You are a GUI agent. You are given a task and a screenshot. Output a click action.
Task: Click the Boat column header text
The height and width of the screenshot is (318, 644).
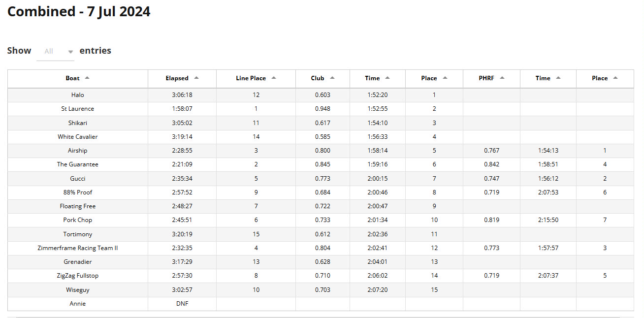pos(72,78)
